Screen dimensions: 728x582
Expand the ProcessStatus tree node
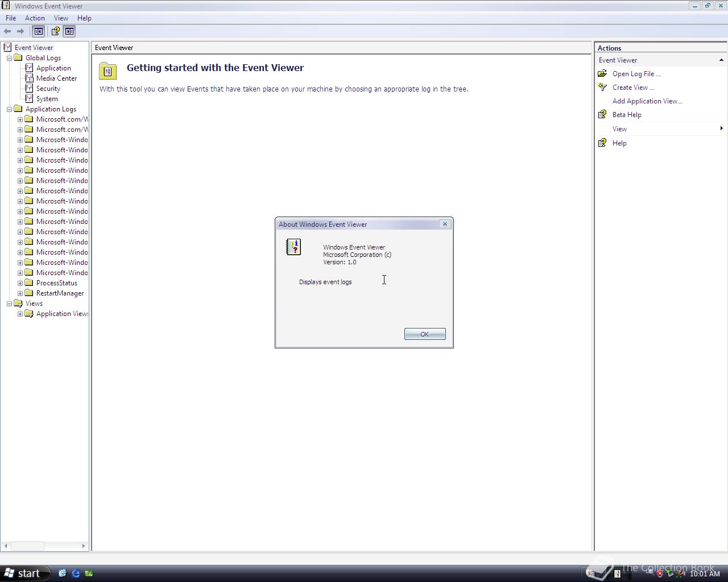20,283
